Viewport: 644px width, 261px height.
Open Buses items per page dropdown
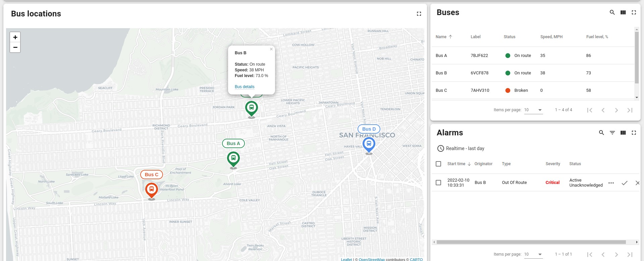[x=533, y=110]
